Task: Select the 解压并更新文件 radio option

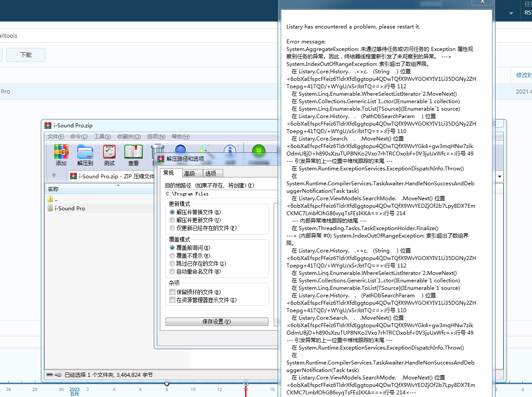Action: coord(172,220)
